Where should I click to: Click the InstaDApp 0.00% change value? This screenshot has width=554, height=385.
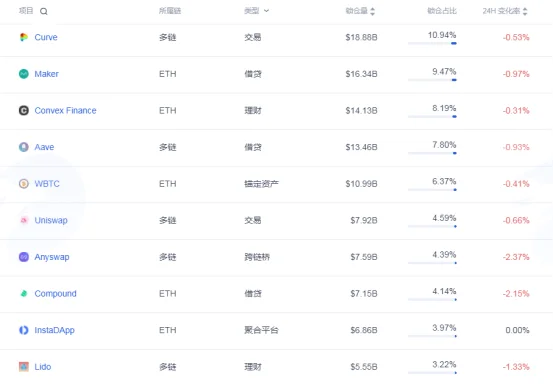point(517,330)
